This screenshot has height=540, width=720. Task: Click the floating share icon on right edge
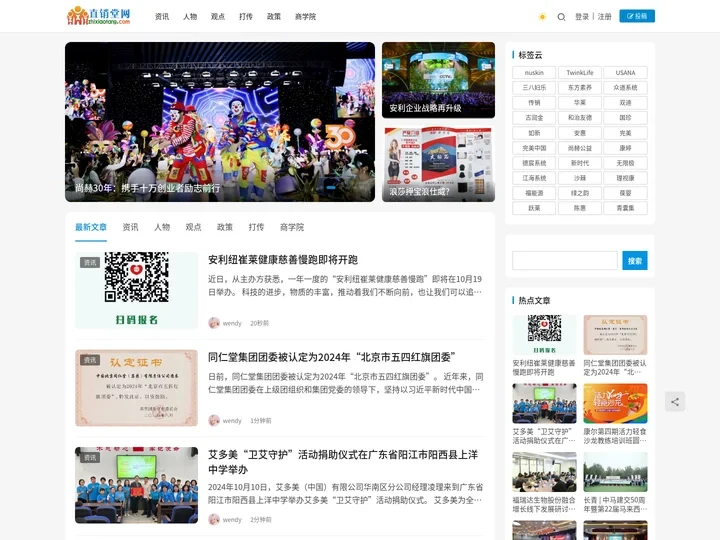tap(675, 402)
